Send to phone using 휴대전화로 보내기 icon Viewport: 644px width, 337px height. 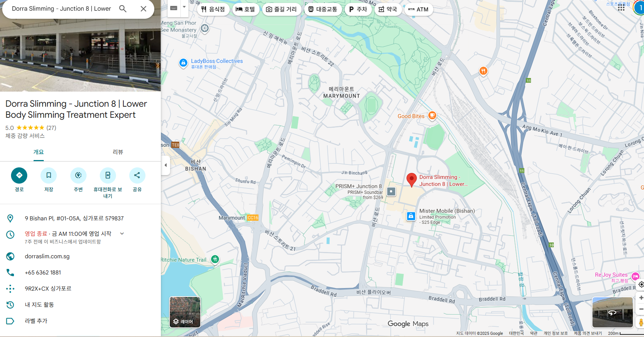pos(108,175)
